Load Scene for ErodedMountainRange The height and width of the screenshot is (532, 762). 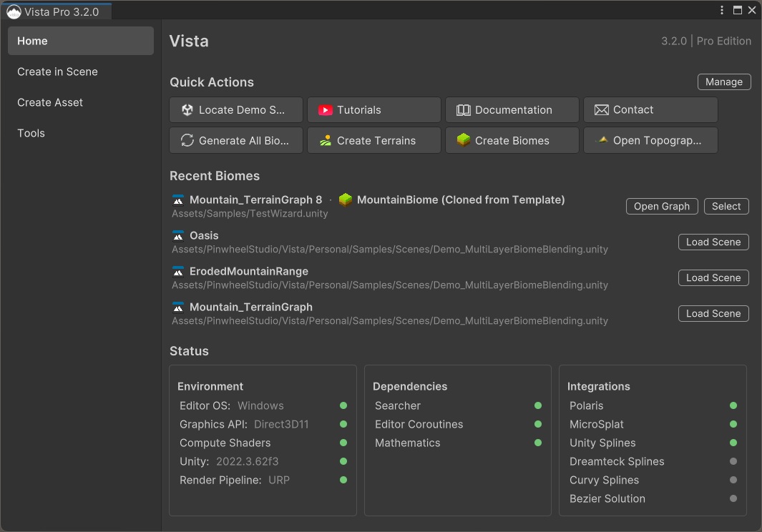tap(713, 278)
